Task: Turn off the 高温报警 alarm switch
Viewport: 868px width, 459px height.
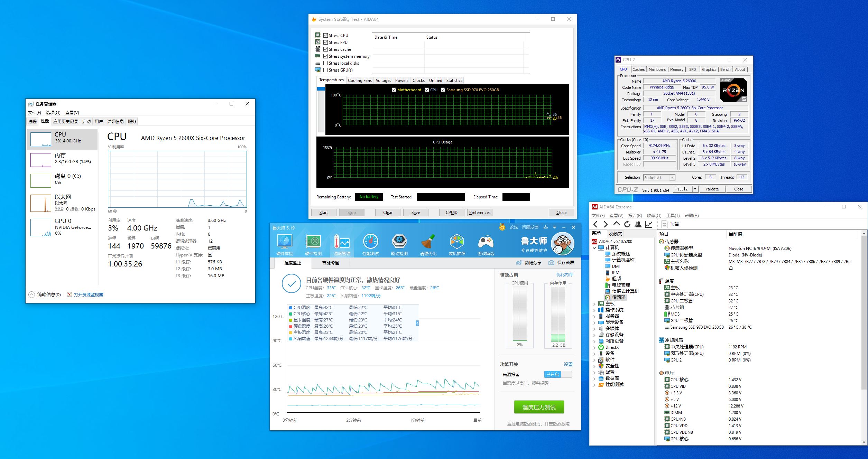Action: pyautogui.click(x=557, y=374)
